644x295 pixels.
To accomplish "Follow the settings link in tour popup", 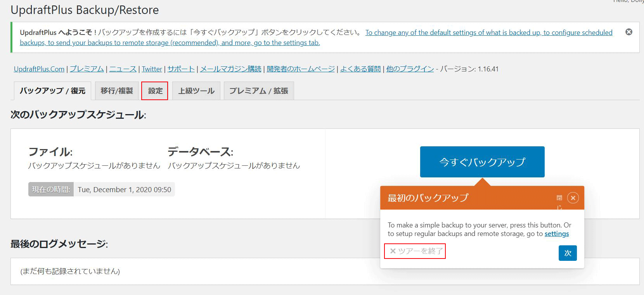I will click(556, 234).
